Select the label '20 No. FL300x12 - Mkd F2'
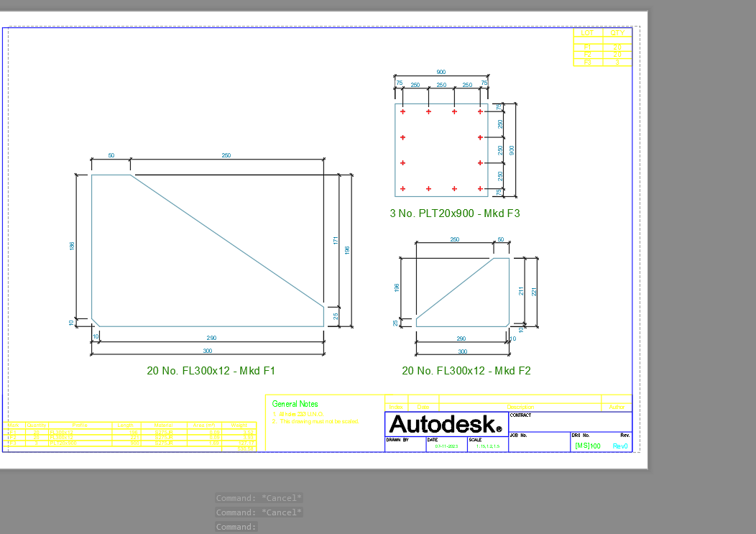This screenshot has height=534, width=756. [467, 372]
